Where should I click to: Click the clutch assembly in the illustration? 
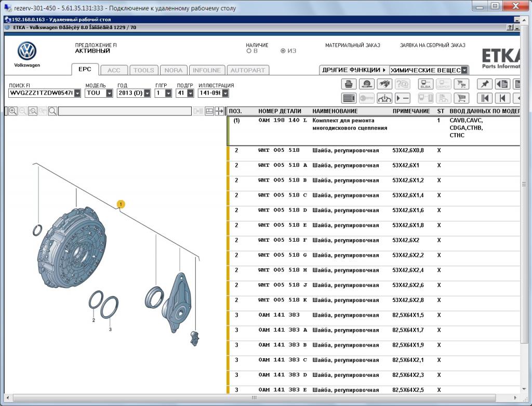point(71,247)
